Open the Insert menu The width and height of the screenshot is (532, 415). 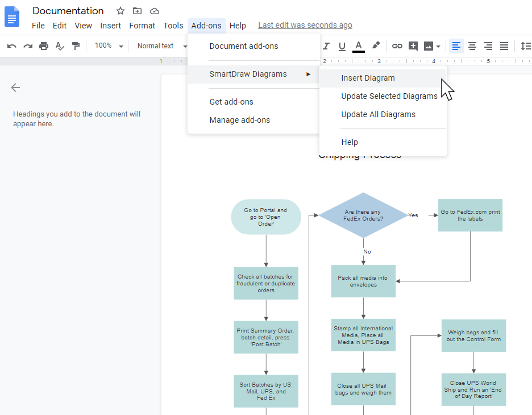tap(111, 26)
